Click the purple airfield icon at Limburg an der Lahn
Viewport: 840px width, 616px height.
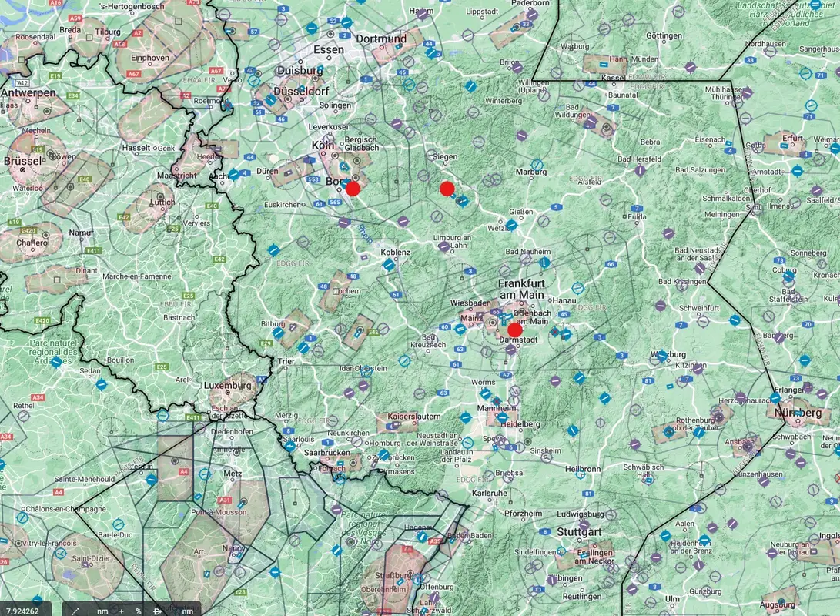[x=443, y=247]
